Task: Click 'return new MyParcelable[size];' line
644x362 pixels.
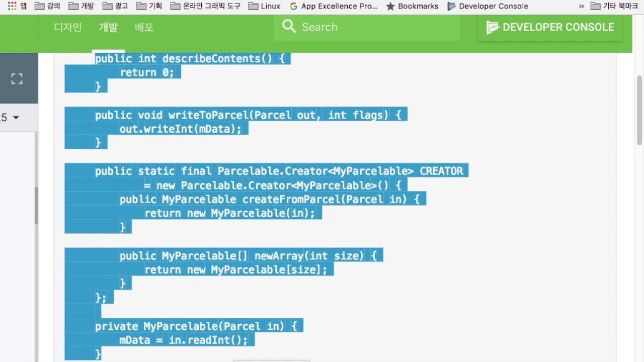Action: (x=236, y=270)
